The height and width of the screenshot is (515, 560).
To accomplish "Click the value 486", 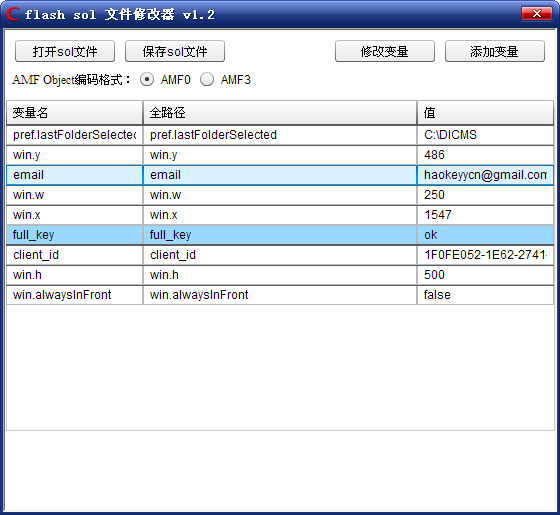I will coord(485,155).
